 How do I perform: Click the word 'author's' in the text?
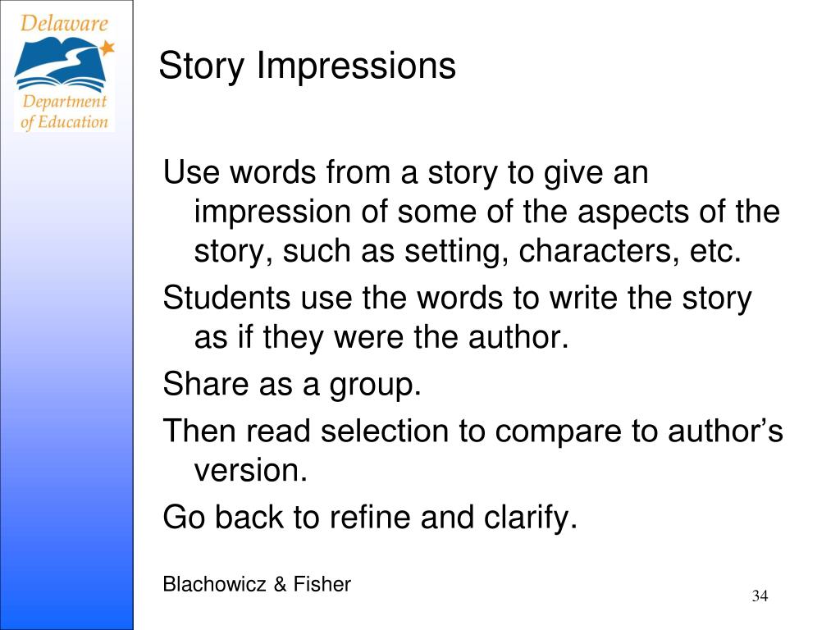point(725,431)
